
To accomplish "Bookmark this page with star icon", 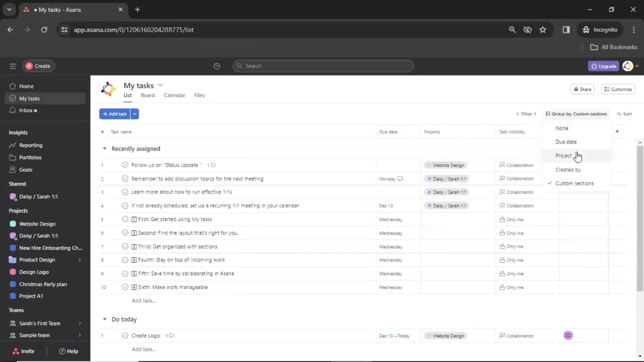I will pyautogui.click(x=543, y=29).
